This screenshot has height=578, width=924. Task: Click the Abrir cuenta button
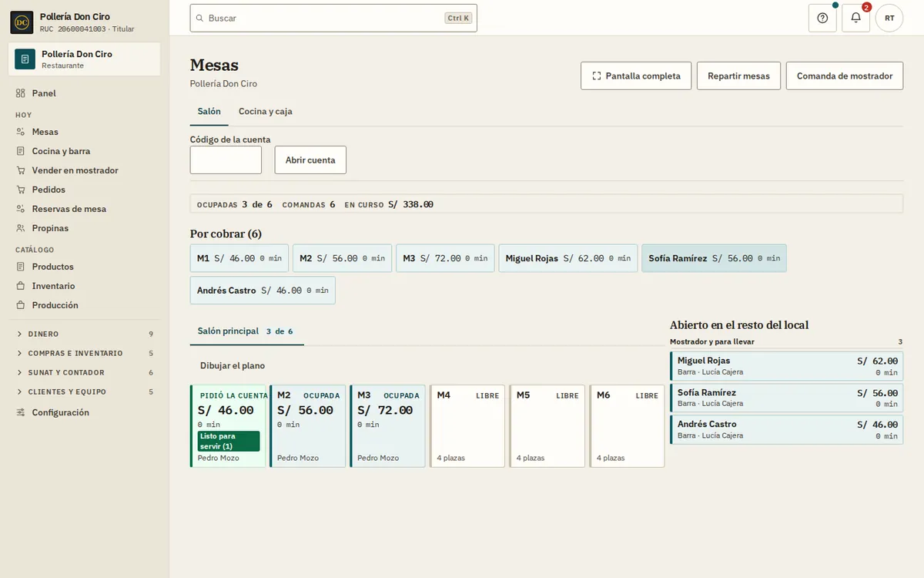click(x=310, y=160)
